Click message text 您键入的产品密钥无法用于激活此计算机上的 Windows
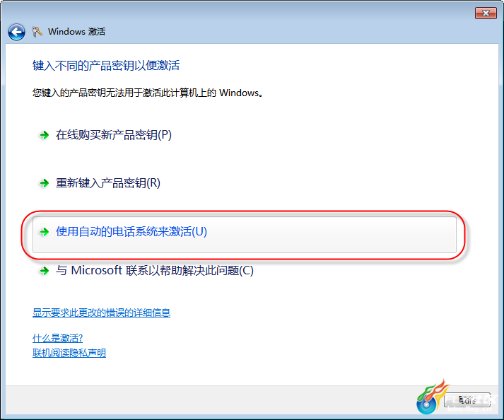504x420 pixels. [148, 93]
